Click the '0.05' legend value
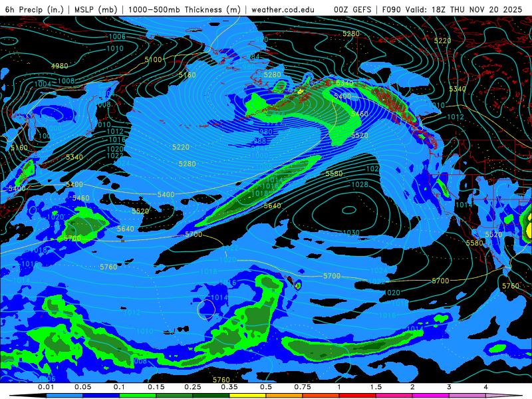The height and width of the screenshot is (399, 532). 82,387
